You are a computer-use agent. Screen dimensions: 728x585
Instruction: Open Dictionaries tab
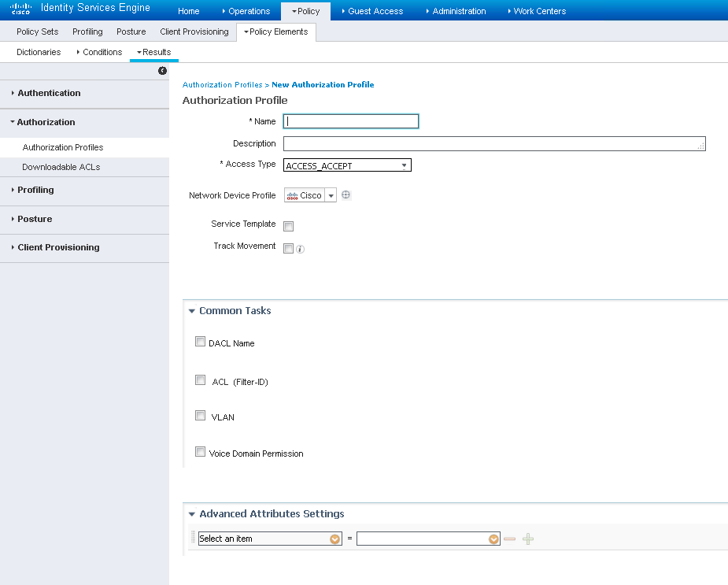39,52
